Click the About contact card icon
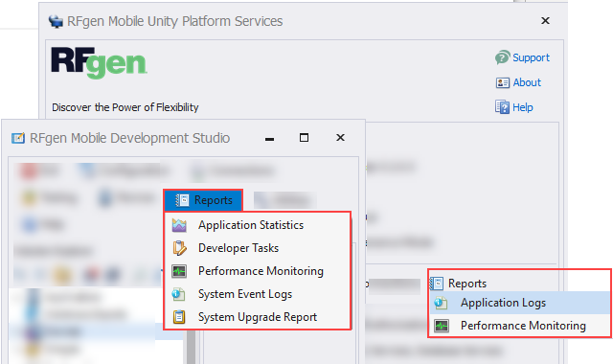This screenshot has width=613, height=364. pyautogui.click(x=502, y=83)
